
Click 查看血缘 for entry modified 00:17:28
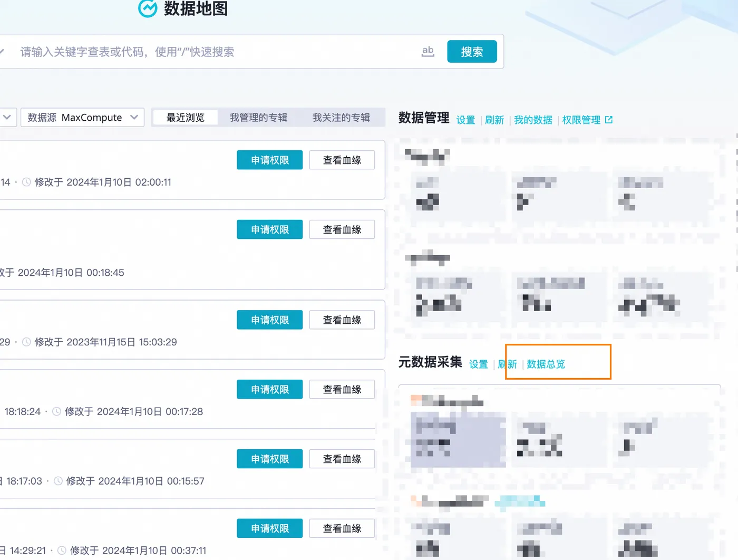(342, 389)
